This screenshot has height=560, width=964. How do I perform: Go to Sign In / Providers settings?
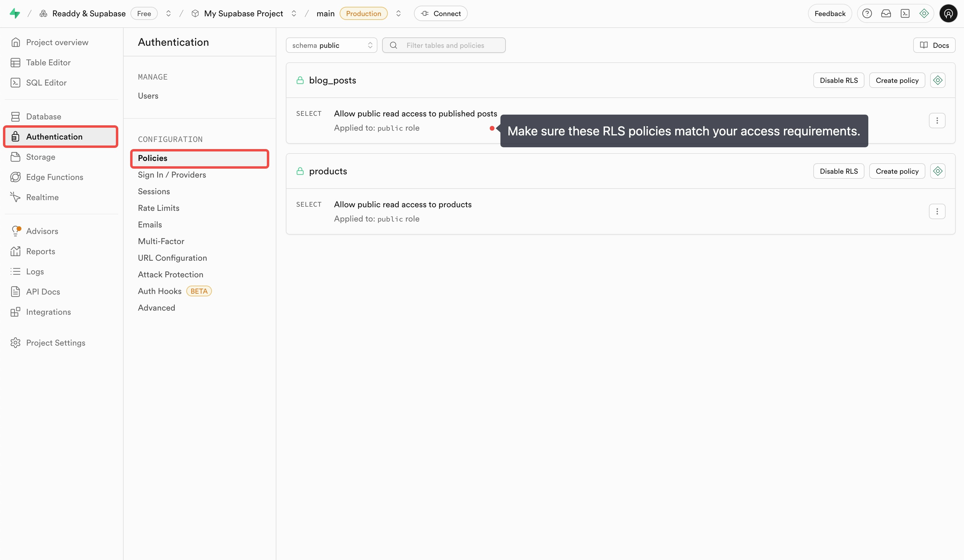(x=172, y=175)
